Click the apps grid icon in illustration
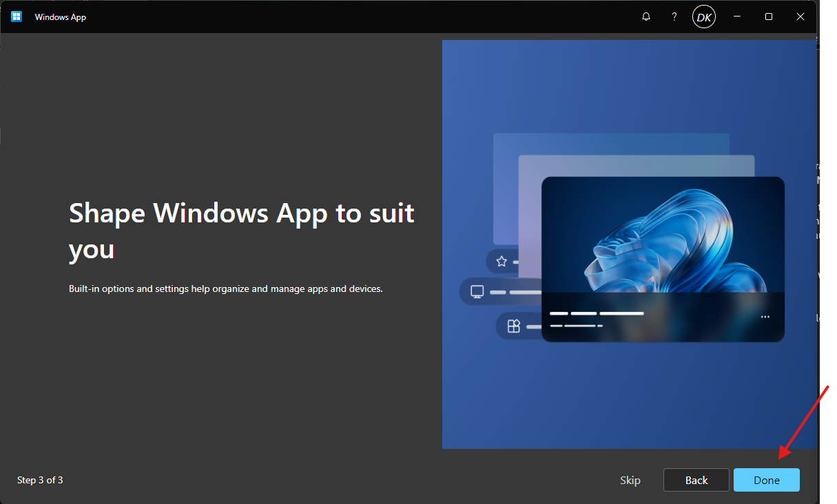The height and width of the screenshot is (504, 837). [513, 326]
